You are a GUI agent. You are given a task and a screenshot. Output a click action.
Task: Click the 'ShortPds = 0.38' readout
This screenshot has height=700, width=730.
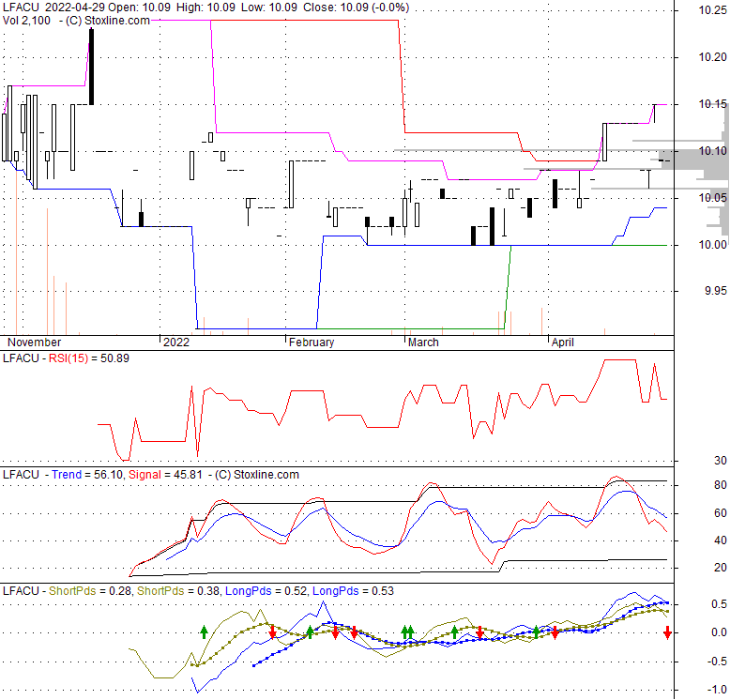tap(178, 591)
